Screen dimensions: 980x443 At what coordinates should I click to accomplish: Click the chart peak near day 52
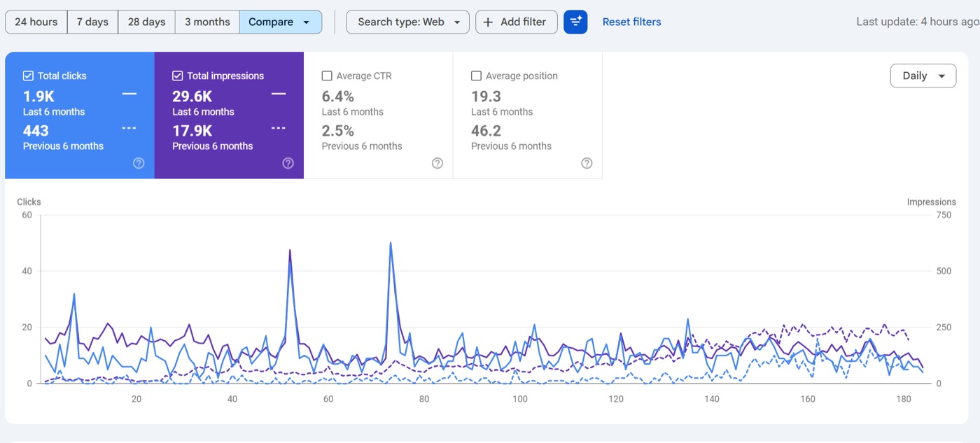click(290, 250)
